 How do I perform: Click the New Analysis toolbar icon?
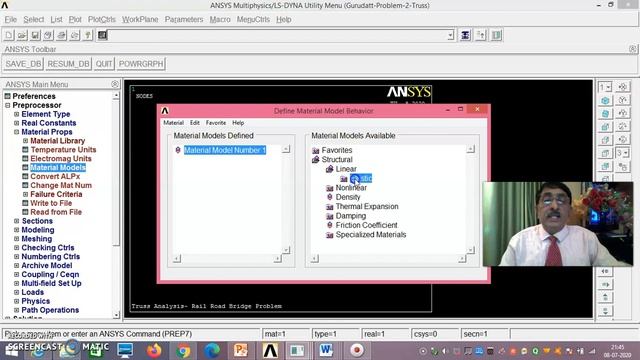coord(9,36)
